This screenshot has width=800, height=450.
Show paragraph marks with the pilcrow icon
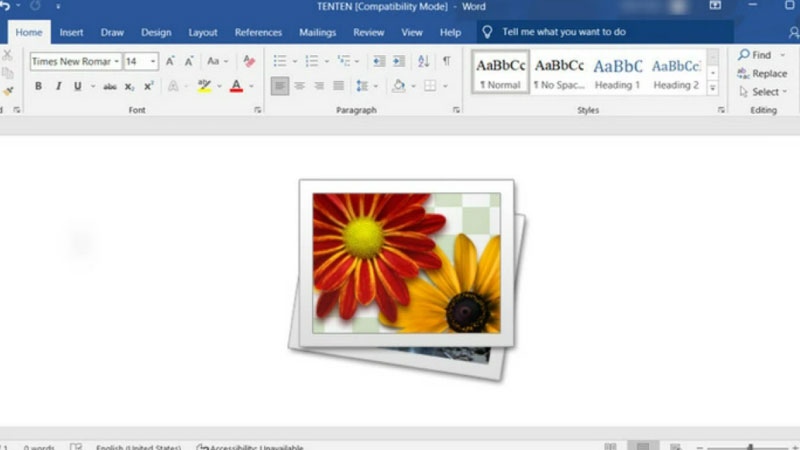point(446,61)
